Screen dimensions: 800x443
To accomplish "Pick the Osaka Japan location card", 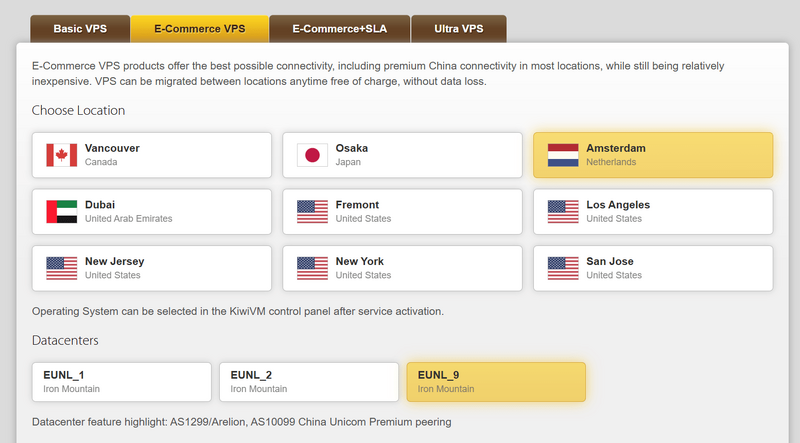I will [403, 155].
